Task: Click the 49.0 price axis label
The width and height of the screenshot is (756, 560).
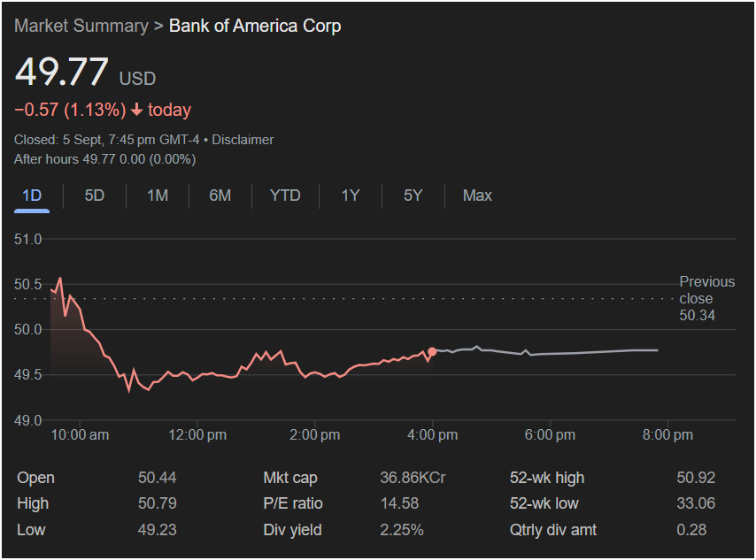Action: [28, 420]
